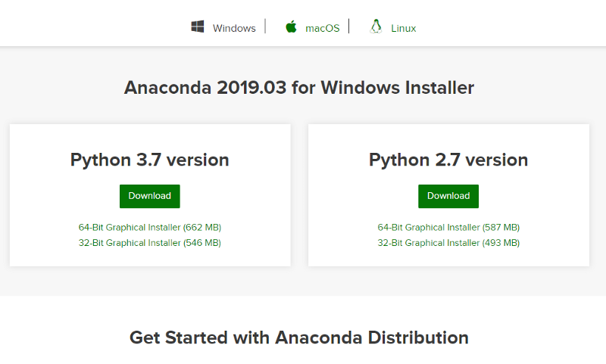Click the "Get Started with Anaconda Distribution" heading

click(x=299, y=338)
